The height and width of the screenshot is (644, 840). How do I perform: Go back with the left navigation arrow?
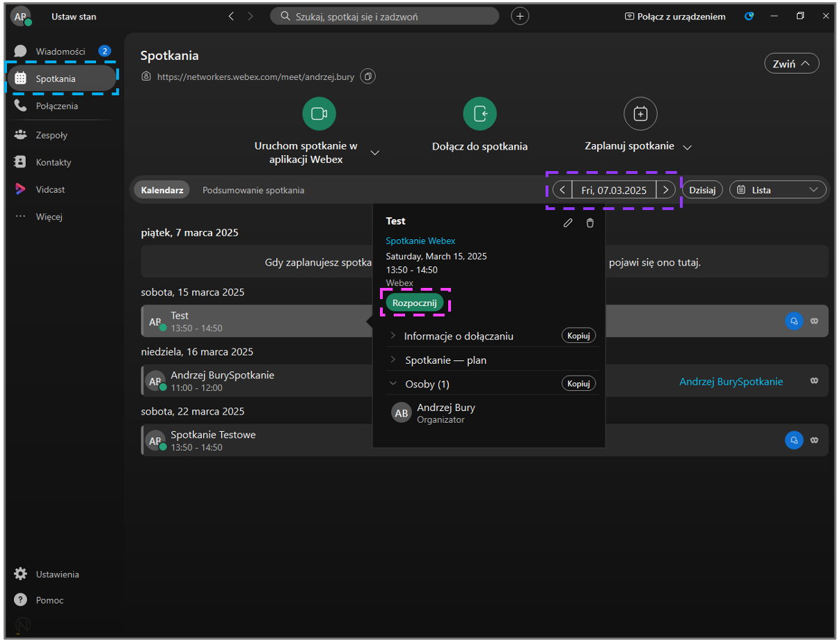(x=231, y=16)
